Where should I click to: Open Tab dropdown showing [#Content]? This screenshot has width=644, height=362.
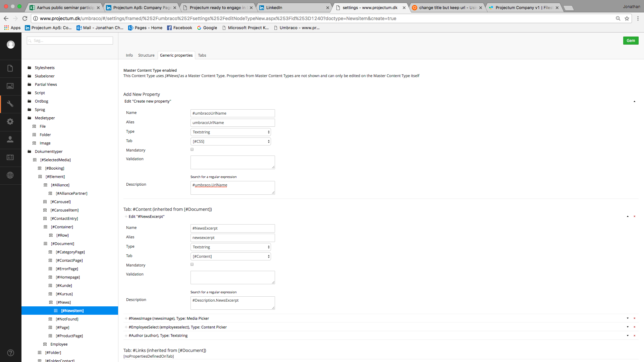point(230,256)
